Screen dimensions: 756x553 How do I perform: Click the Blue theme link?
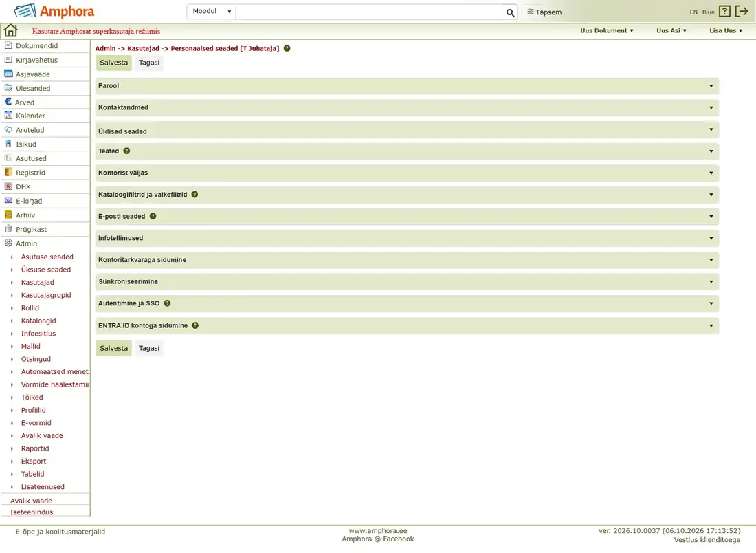point(709,12)
